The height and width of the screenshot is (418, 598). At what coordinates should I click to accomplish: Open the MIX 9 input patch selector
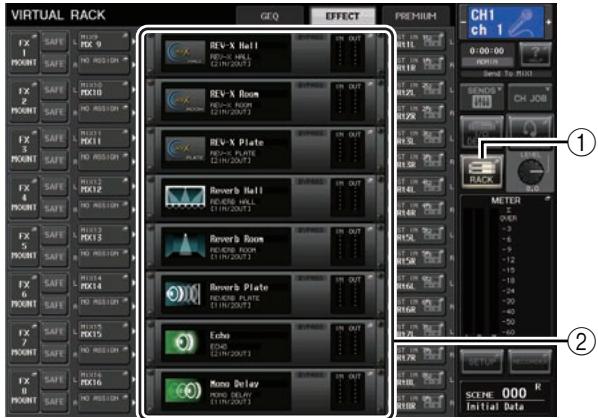[x=104, y=41]
